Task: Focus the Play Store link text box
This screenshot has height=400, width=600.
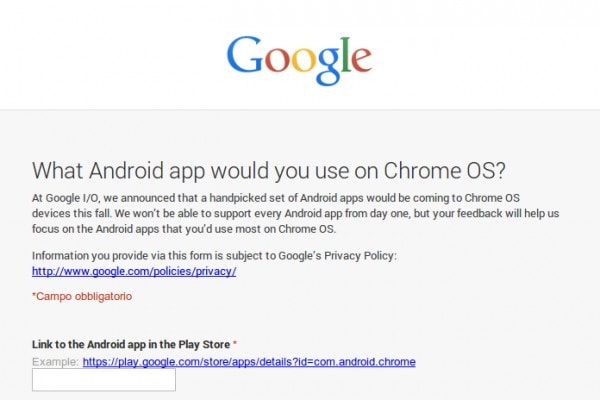Action: [104, 380]
